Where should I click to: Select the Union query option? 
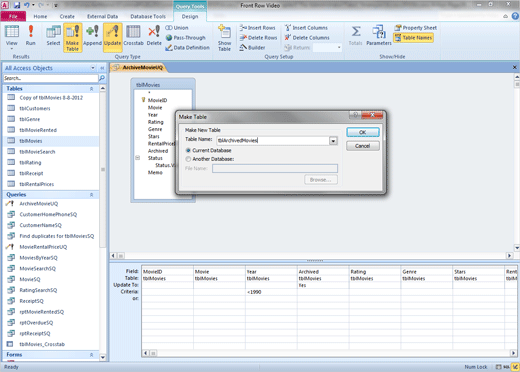click(x=177, y=28)
